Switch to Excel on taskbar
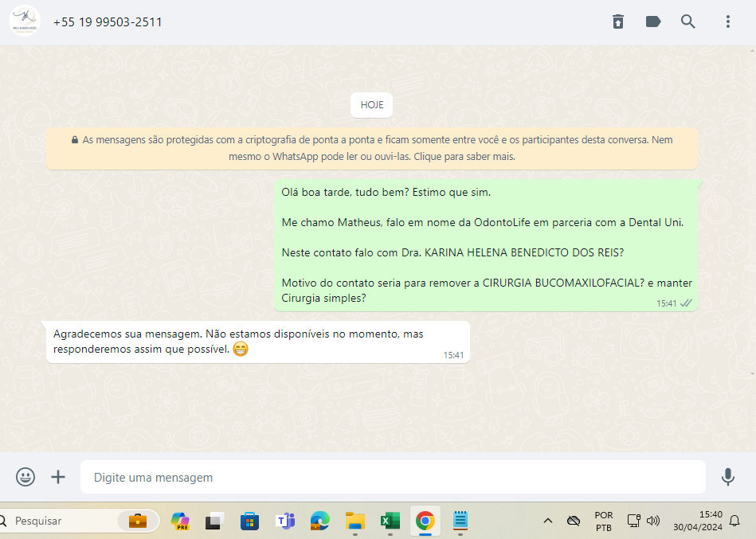 tap(390, 521)
